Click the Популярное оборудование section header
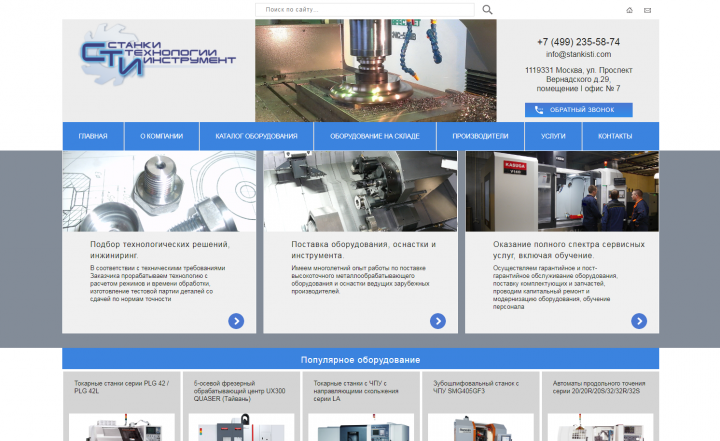The image size is (720, 441). [x=360, y=359]
